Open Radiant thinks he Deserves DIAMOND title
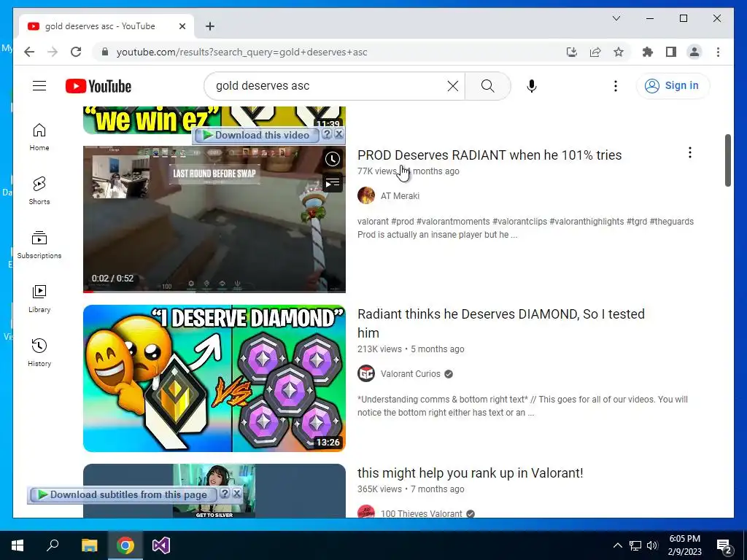747x560 pixels. coord(500,323)
